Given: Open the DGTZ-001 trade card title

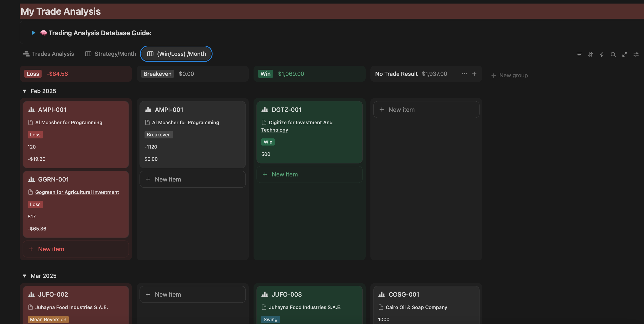Looking at the screenshot, I should click(287, 110).
